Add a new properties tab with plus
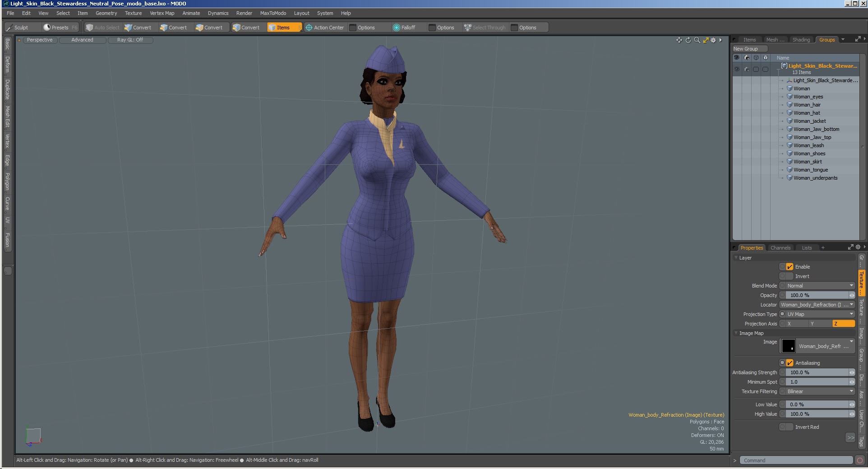 (823, 248)
